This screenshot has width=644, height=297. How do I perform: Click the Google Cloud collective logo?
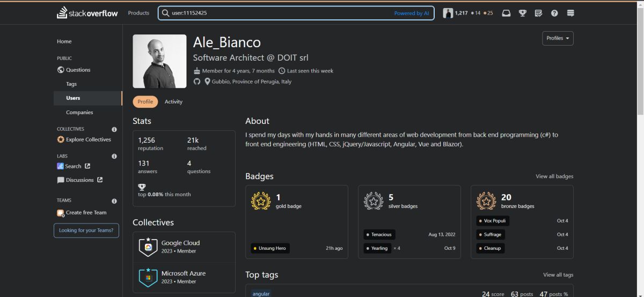pos(148,247)
